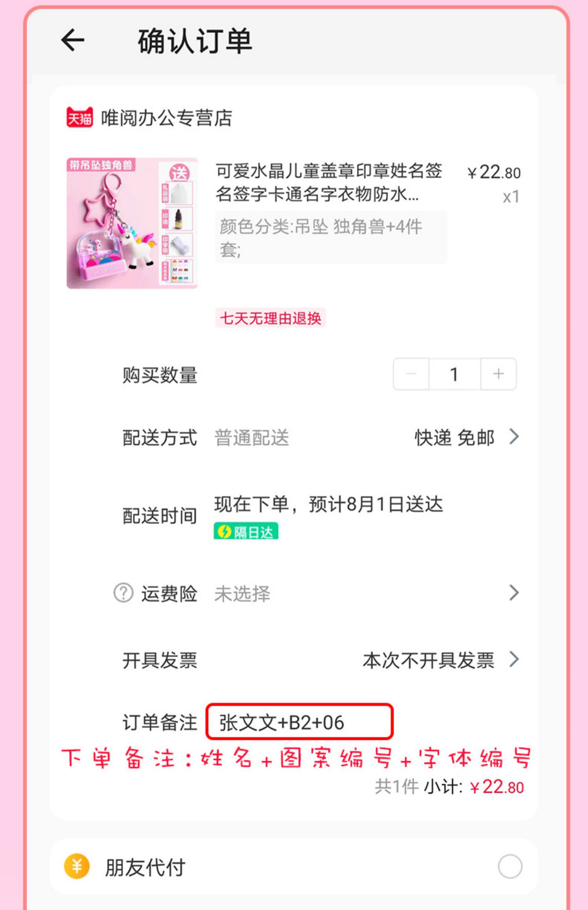Increase purchase quantity with plus button
This screenshot has width=588, height=910.
pyautogui.click(x=498, y=374)
